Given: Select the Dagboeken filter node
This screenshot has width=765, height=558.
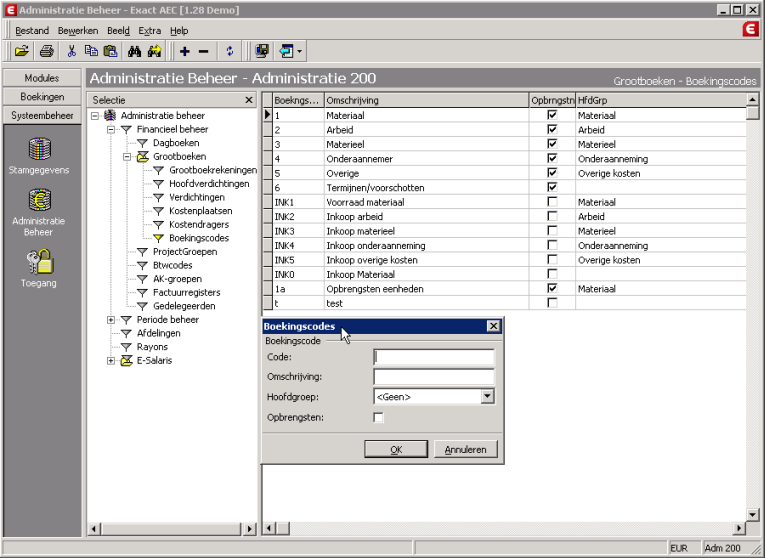Looking at the screenshot, I should pyautogui.click(x=176, y=143).
